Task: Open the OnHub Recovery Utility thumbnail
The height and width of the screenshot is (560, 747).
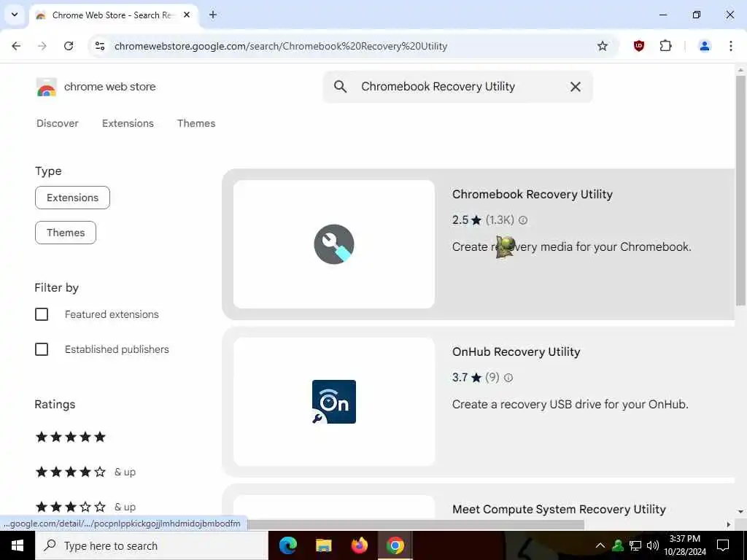Action: pos(334,402)
